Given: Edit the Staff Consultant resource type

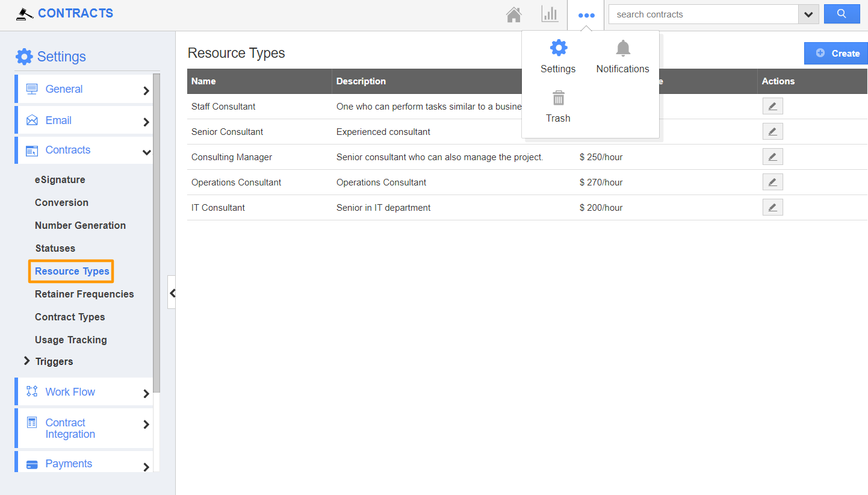Looking at the screenshot, I should 772,106.
